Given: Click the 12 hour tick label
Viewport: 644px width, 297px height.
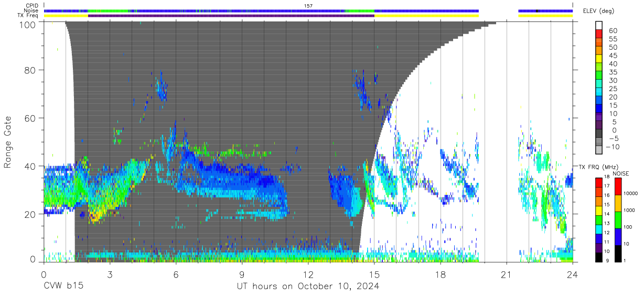Looking at the screenshot, I should point(308,274).
